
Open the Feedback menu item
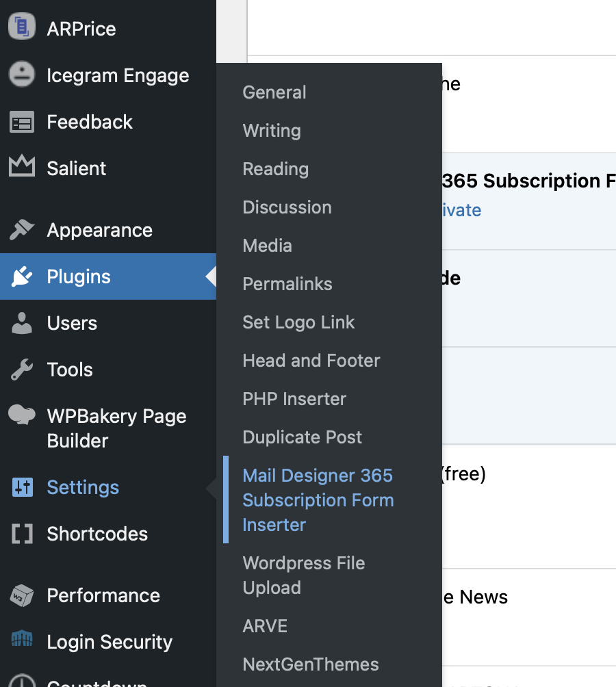click(90, 122)
